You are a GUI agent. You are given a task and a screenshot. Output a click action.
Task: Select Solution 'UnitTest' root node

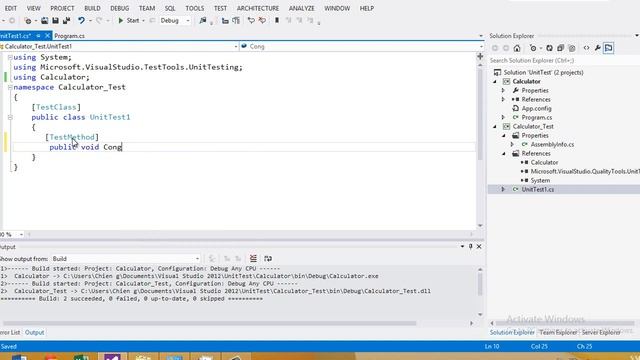[543, 73]
